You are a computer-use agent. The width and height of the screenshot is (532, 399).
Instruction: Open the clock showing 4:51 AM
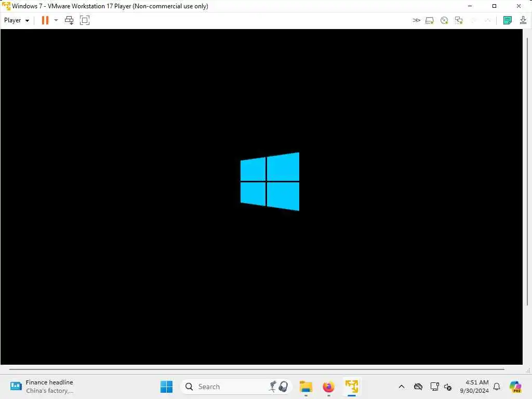click(x=474, y=387)
